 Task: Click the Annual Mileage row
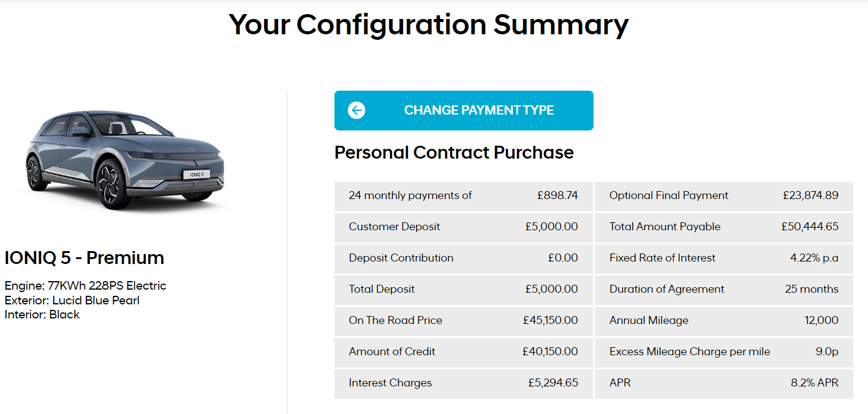[724, 321]
